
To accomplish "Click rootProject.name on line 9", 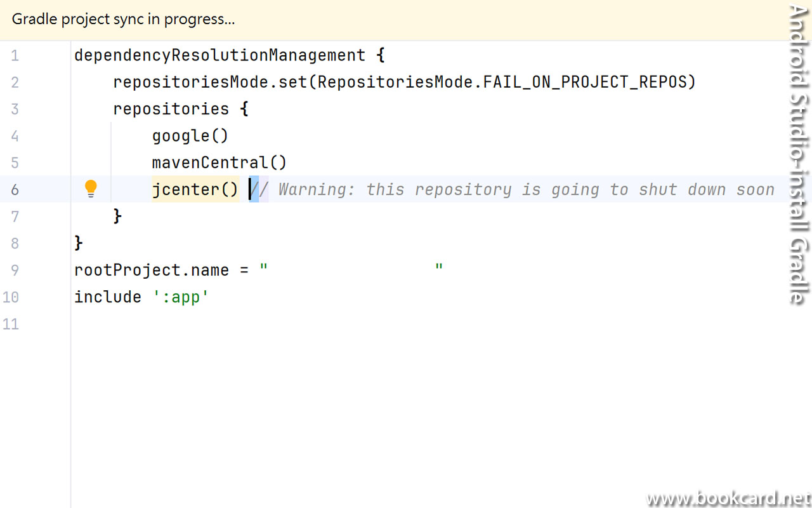I will coord(151,270).
